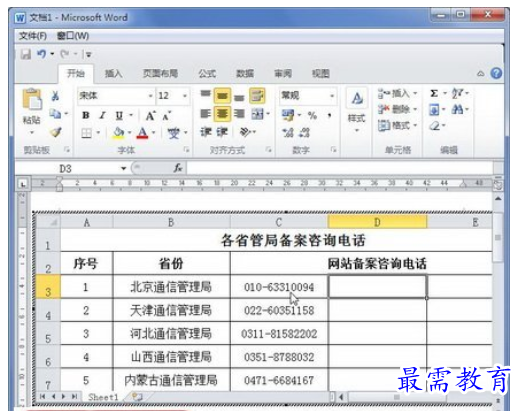Image resolution: width=519 pixels, height=411 pixels.
Task: Toggle Italic formatting
Action: [x=102, y=115]
